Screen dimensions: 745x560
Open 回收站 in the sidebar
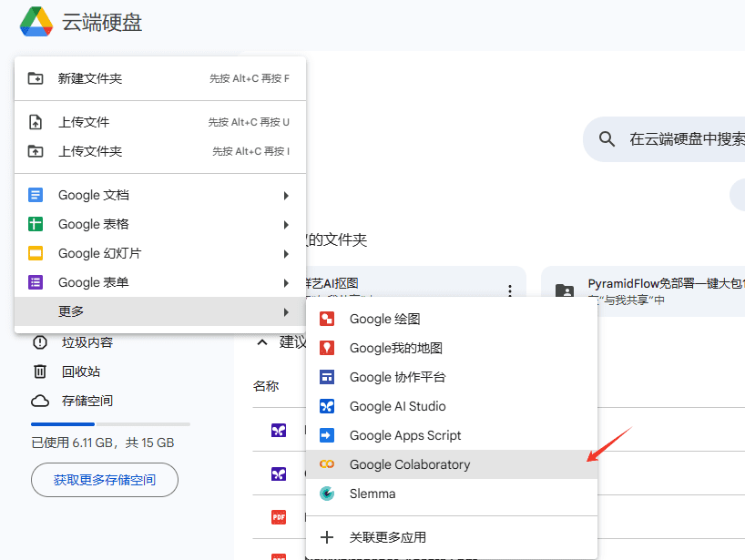(x=81, y=372)
